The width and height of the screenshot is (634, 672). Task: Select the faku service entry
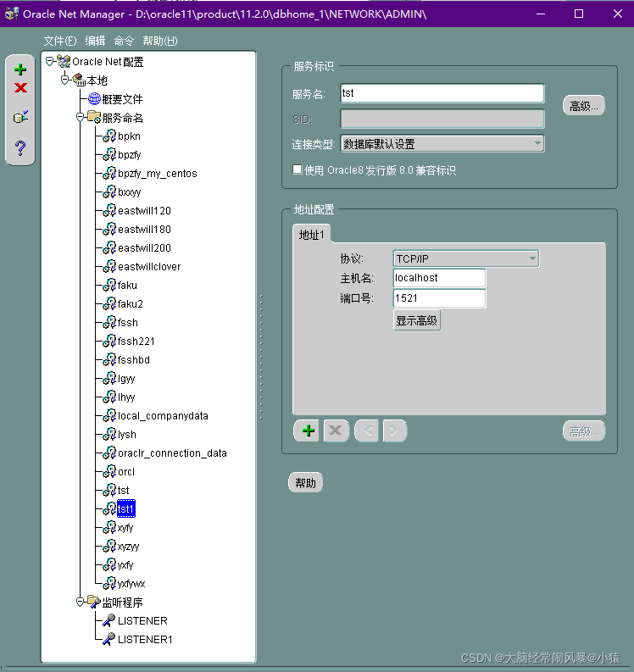(127, 286)
